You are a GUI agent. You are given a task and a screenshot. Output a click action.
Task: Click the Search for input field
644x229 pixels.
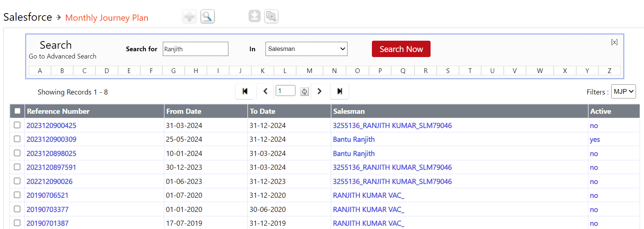point(196,49)
